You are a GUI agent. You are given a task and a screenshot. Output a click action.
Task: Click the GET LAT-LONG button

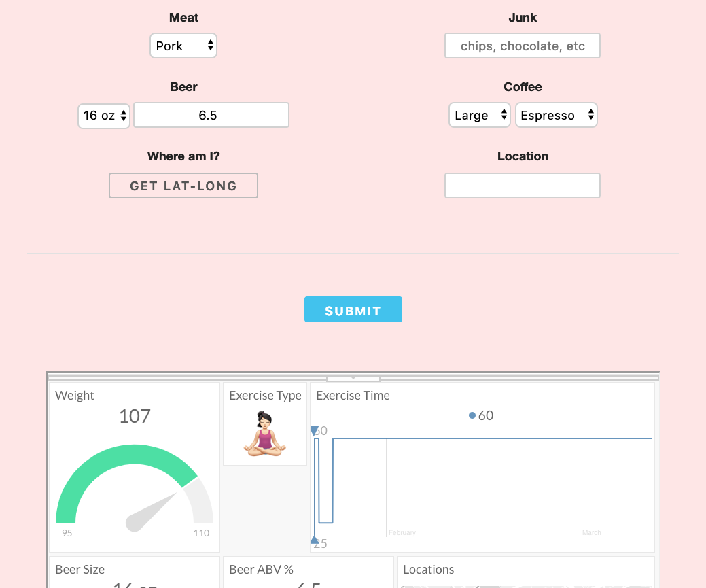pyautogui.click(x=183, y=185)
